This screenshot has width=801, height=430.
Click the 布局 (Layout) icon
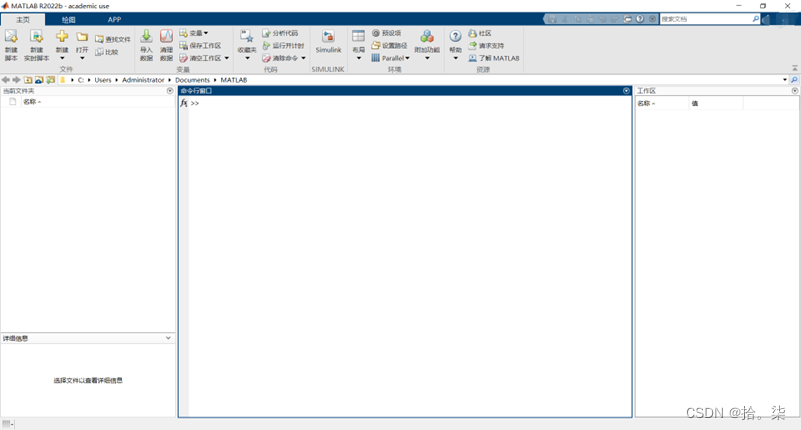pos(359,36)
